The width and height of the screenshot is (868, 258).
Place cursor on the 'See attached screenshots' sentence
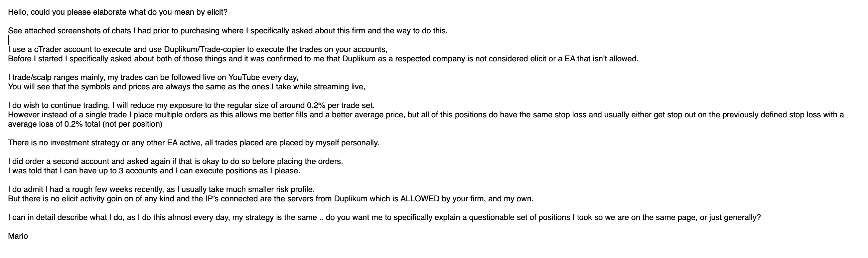click(x=228, y=31)
